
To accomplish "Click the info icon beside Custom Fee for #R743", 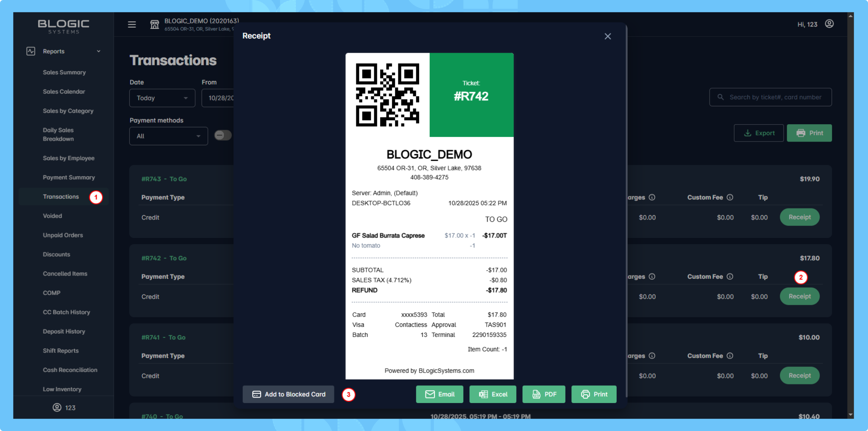I will point(730,197).
